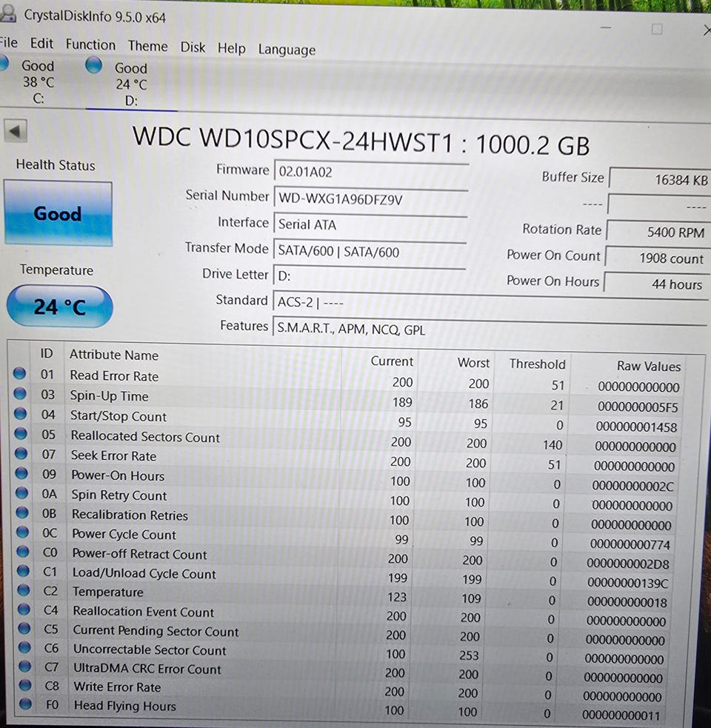
Task: Click the raw value 0000000005F5
Action: (x=638, y=407)
